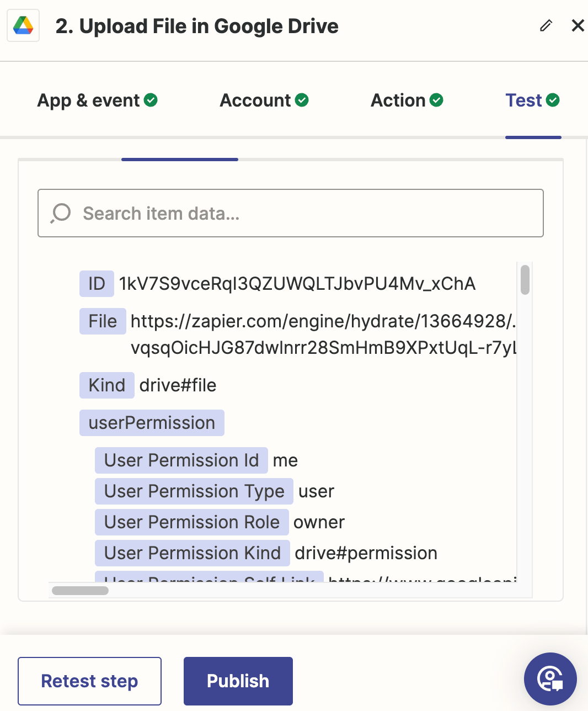This screenshot has width=588, height=711.
Task: Click the horizontal scrollbar thumb in results
Action: (x=80, y=591)
